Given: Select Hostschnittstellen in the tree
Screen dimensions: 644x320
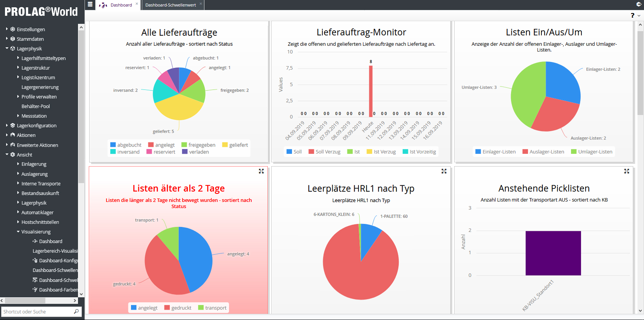Looking at the screenshot, I should pos(40,222).
